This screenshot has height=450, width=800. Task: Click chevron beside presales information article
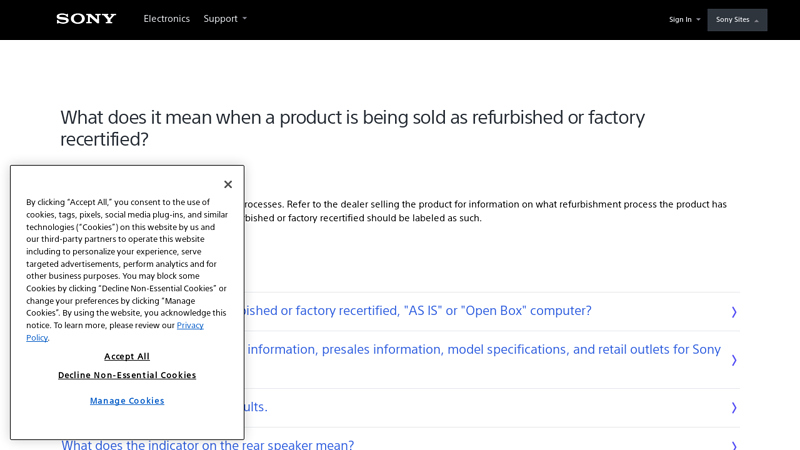point(734,360)
